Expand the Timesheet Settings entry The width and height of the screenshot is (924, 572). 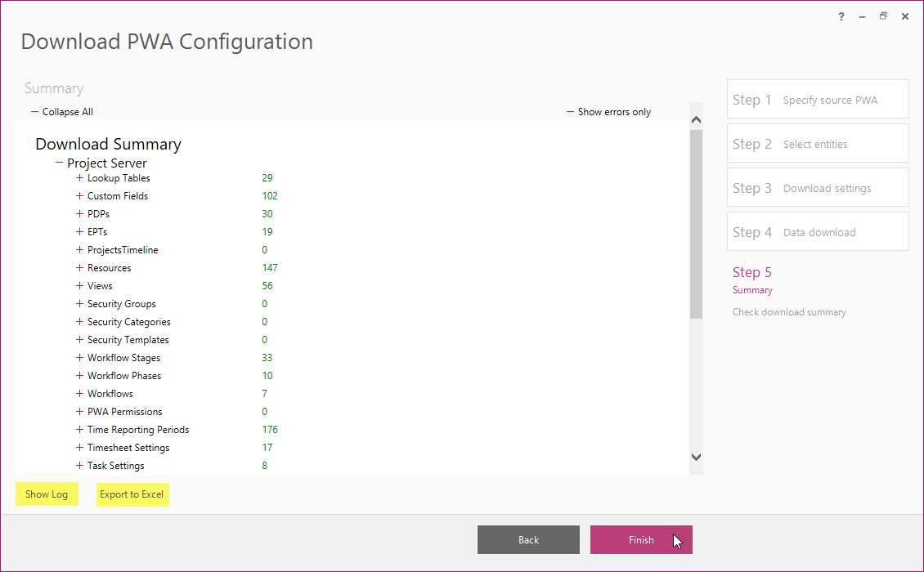(79, 447)
